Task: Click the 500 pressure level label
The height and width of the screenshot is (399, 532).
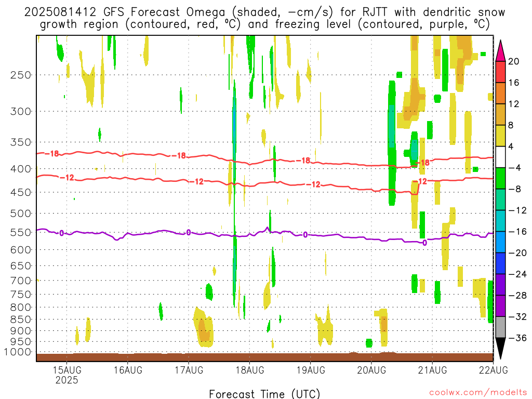Action: tap(21, 214)
